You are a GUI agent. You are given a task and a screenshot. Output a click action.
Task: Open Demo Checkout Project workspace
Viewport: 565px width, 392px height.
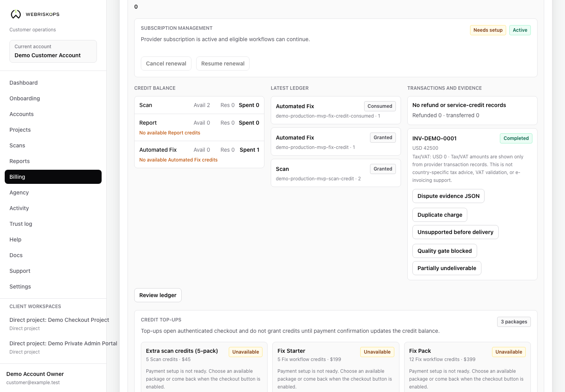click(59, 324)
